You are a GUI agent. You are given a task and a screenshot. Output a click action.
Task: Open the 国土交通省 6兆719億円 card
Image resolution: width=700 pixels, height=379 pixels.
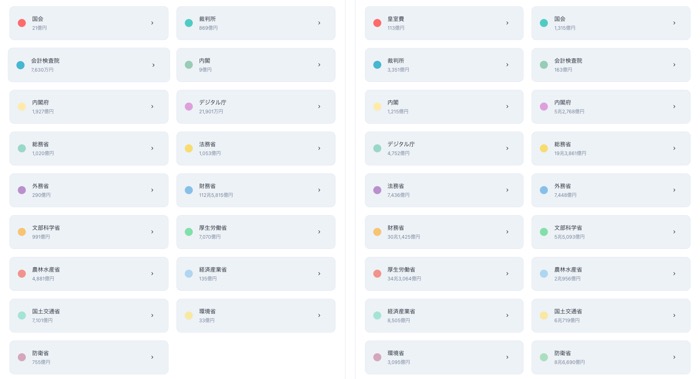click(x=611, y=316)
